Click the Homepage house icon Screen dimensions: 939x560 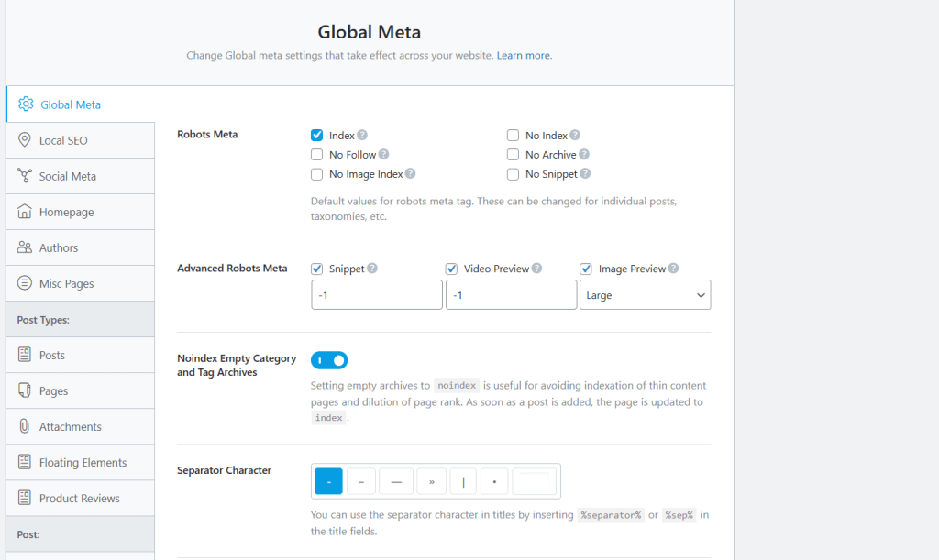25,212
